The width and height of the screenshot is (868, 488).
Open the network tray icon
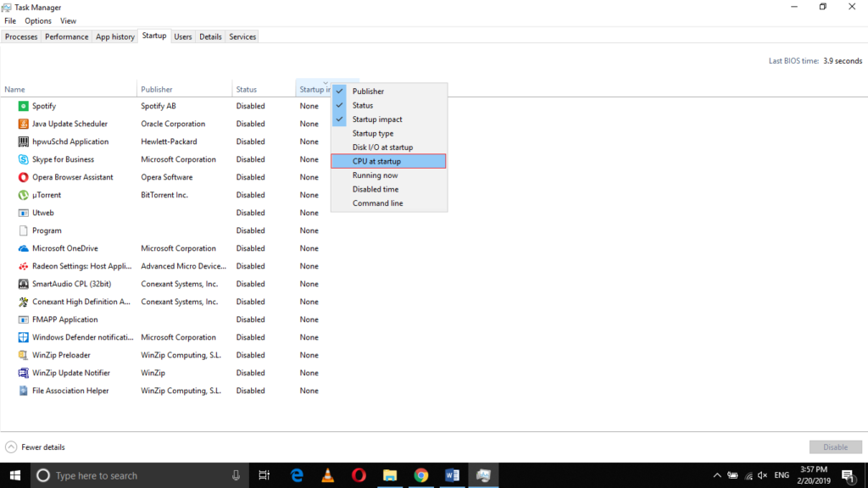748,475
